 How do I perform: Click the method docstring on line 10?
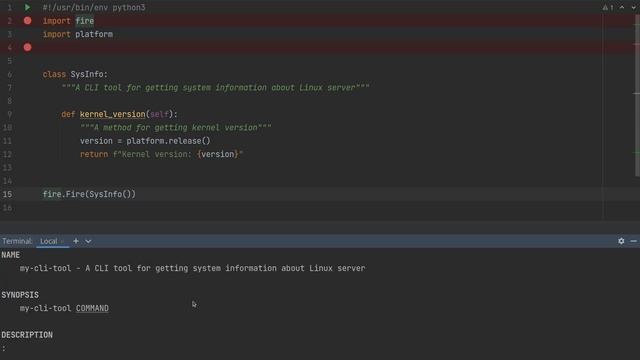click(x=176, y=128)
